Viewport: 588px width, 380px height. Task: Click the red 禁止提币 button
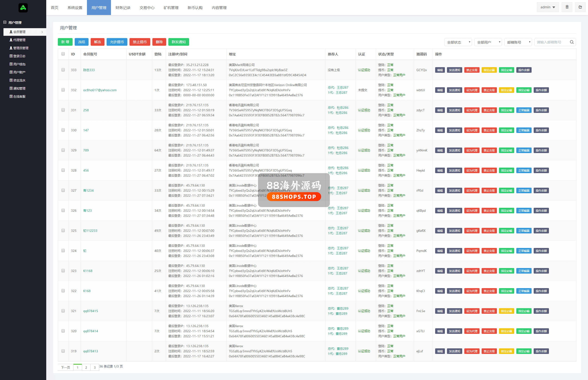(140, 42)
